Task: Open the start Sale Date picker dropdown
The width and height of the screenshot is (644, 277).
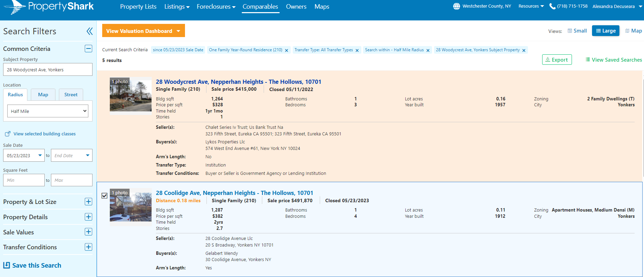Action: tap(40, 155)
